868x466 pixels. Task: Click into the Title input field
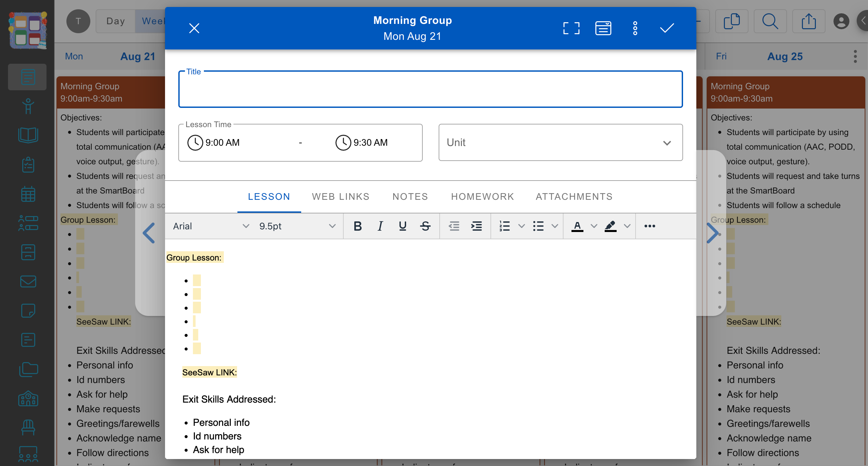430,89
